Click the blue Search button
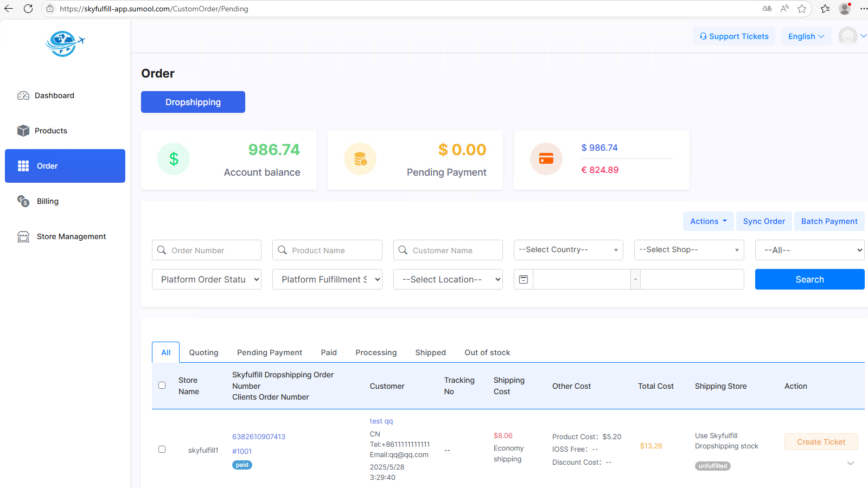868x488 pixels. 809,279
